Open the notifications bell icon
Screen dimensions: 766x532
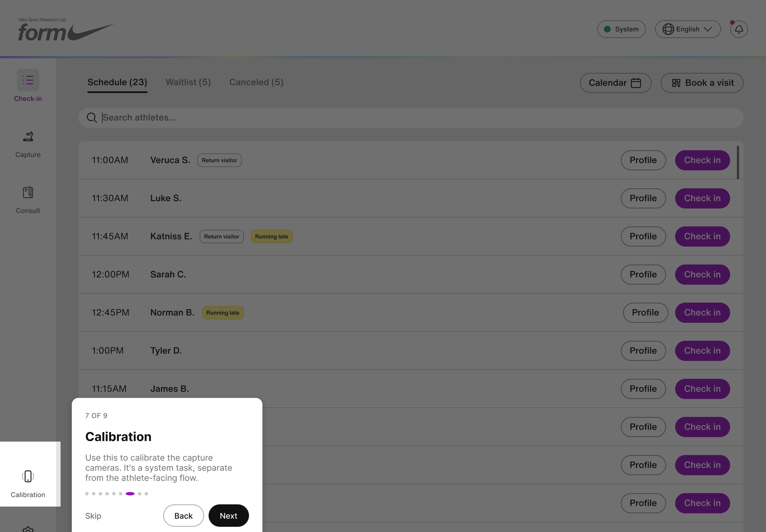(739, 29)
